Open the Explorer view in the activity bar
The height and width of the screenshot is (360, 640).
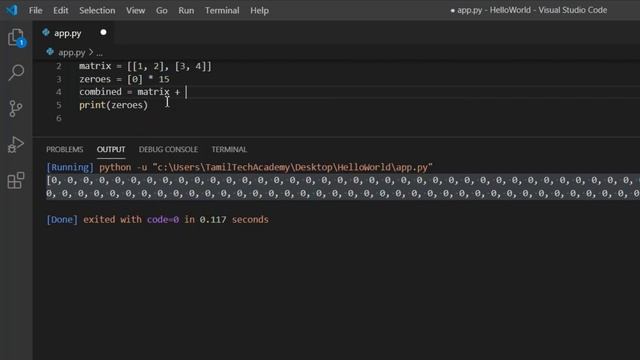(16, 38)
